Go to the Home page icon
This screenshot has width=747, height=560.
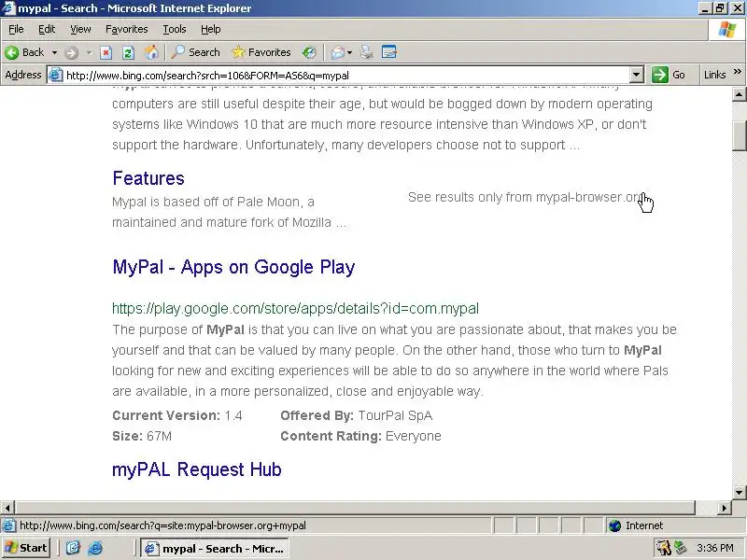[x=151, y=52]
